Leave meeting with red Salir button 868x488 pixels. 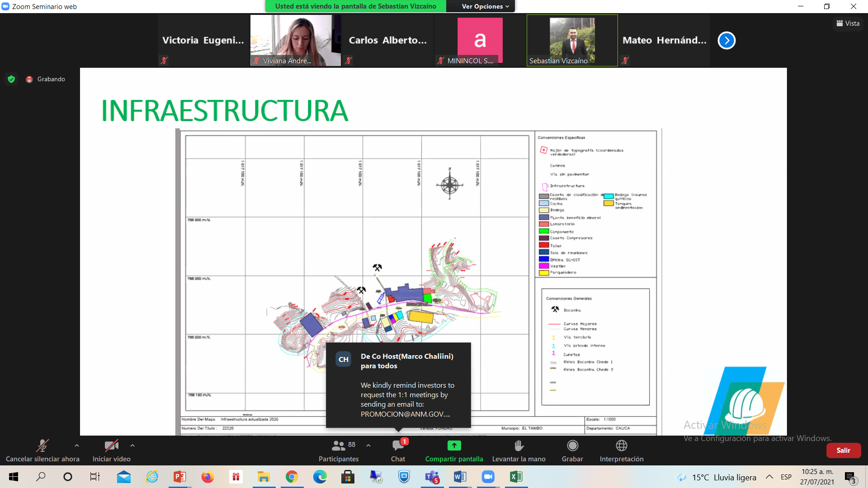point(843,450)
